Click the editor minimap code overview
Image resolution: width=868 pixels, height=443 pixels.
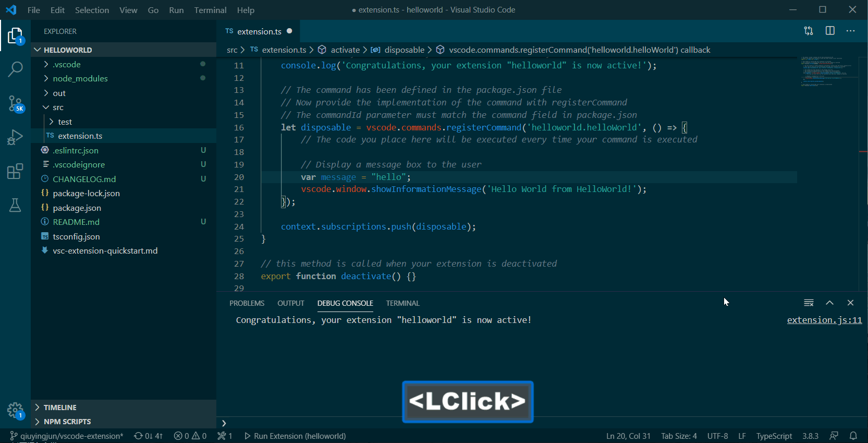pos(828,71)
